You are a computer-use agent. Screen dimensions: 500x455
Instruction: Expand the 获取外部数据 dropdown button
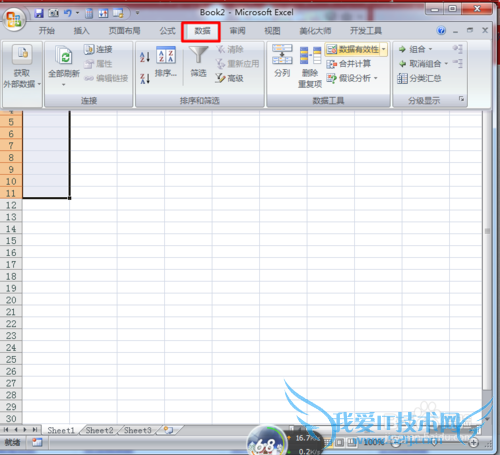click(22, 74)
